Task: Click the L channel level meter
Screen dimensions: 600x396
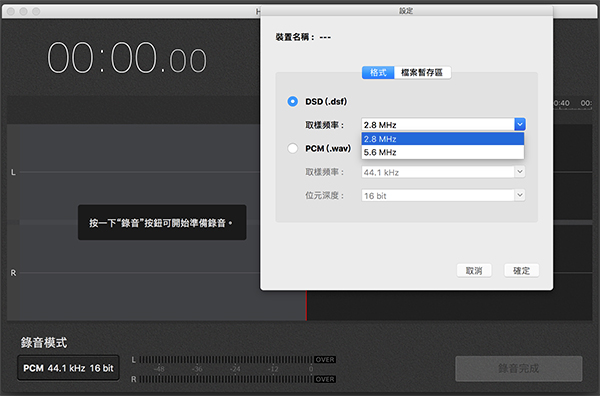Action: click(226, 360)
